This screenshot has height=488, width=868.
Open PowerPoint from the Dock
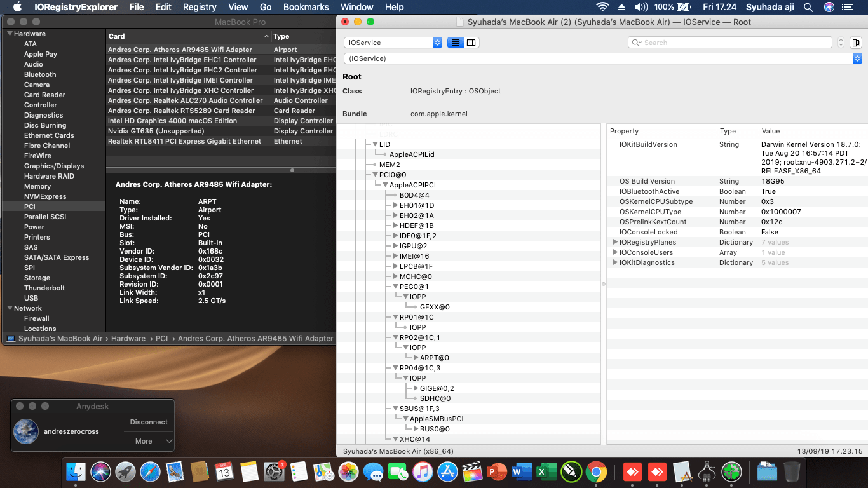pos(497,472)
